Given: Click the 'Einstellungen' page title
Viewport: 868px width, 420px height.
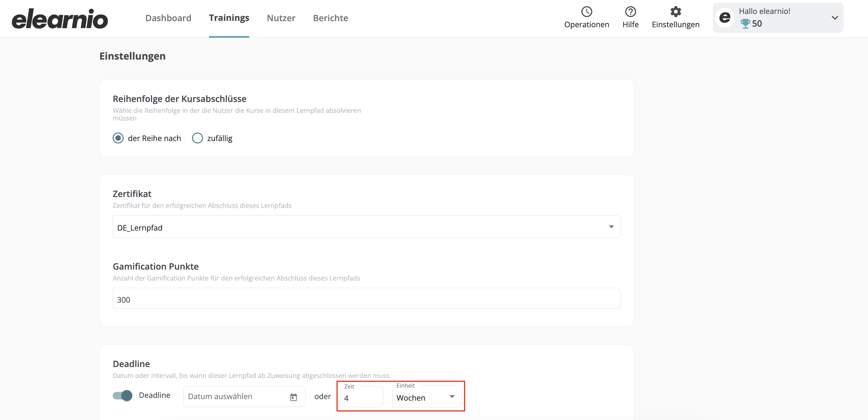Looking at the screenshot, I should [132, 56].
